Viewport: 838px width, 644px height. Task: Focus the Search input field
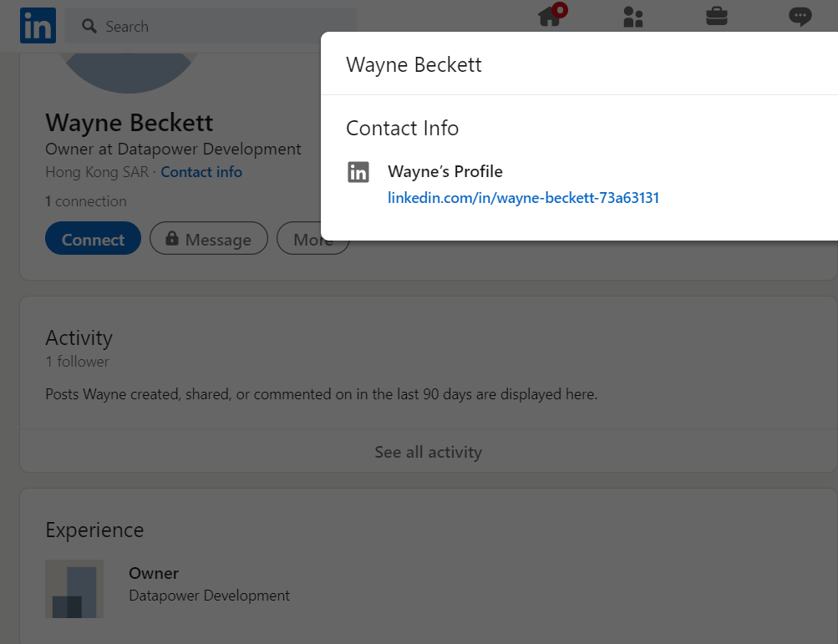(x=211, y=26)
